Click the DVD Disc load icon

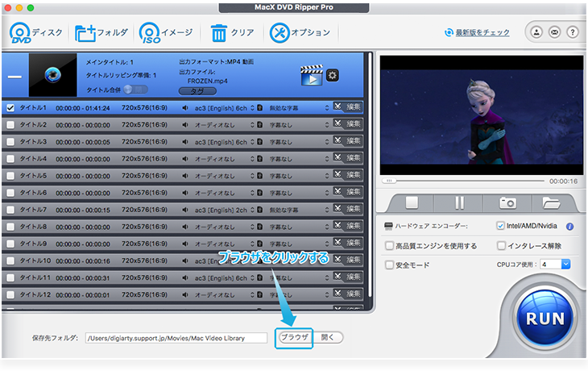click(20, 33)
